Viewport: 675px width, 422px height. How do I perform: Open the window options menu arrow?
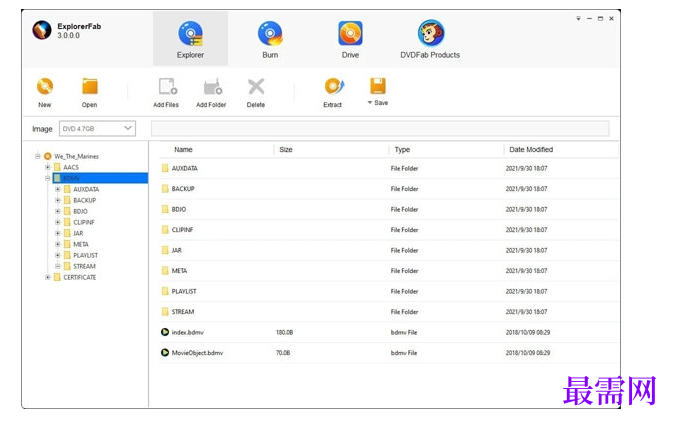click(x=578, y=19)
